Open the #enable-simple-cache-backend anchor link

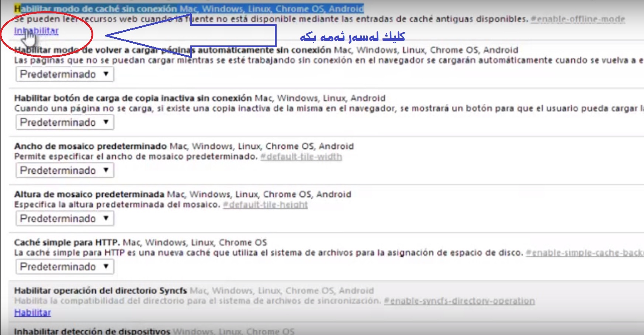tap(584, 253)
